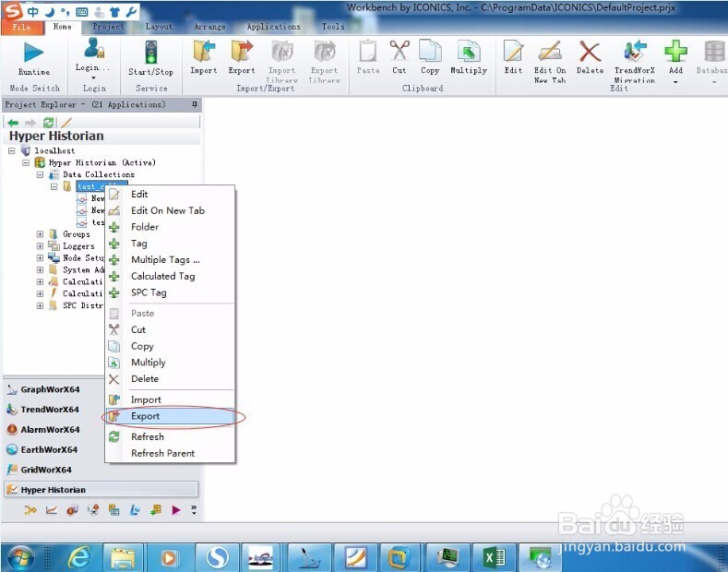
Task: Expand the Groups tree node
Action: pos(40,234)
